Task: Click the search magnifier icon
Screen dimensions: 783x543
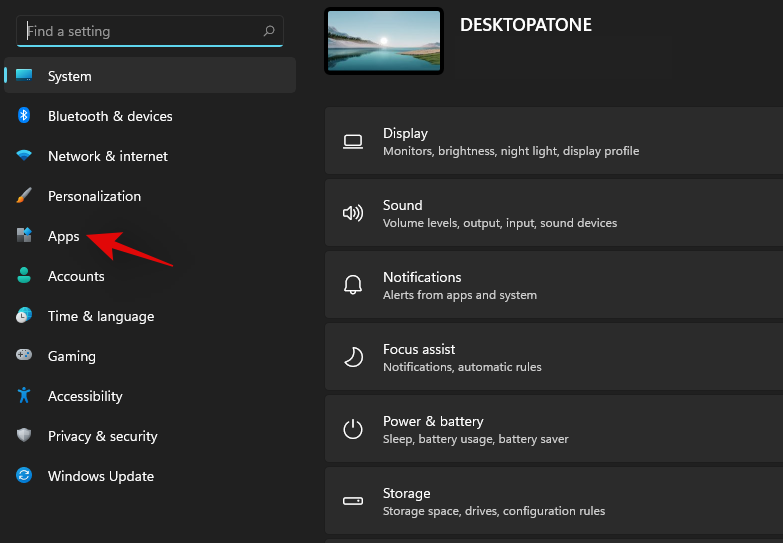Action: tap(268, 31)
